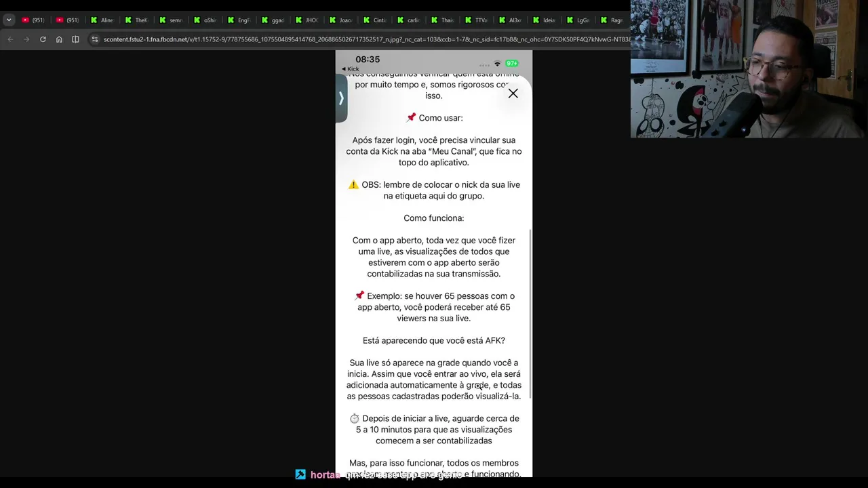868x488 pixels.
Task: Switch to the Joao Kick tab
Action: pyautogui.click(x=340, y=20)
